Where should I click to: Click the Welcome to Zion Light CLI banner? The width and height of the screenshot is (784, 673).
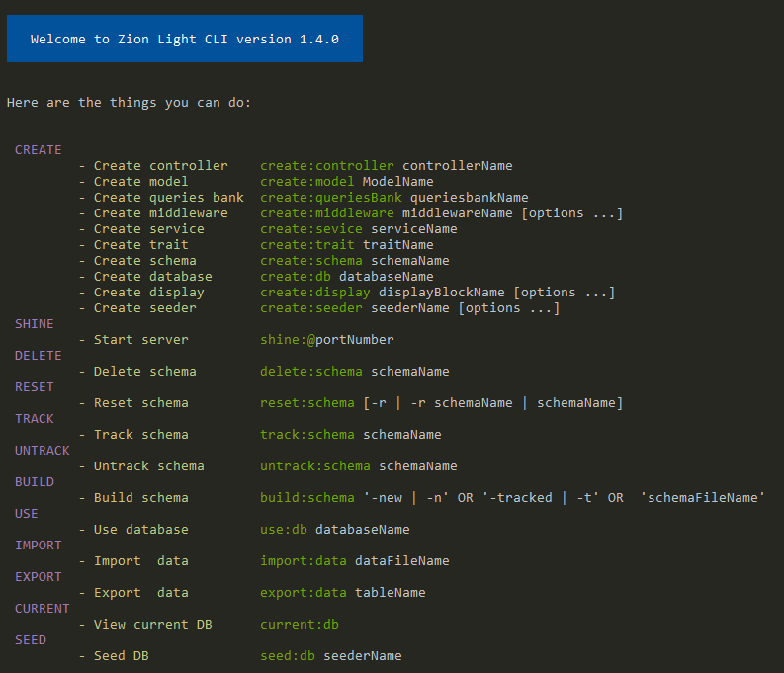coord(185,39)
